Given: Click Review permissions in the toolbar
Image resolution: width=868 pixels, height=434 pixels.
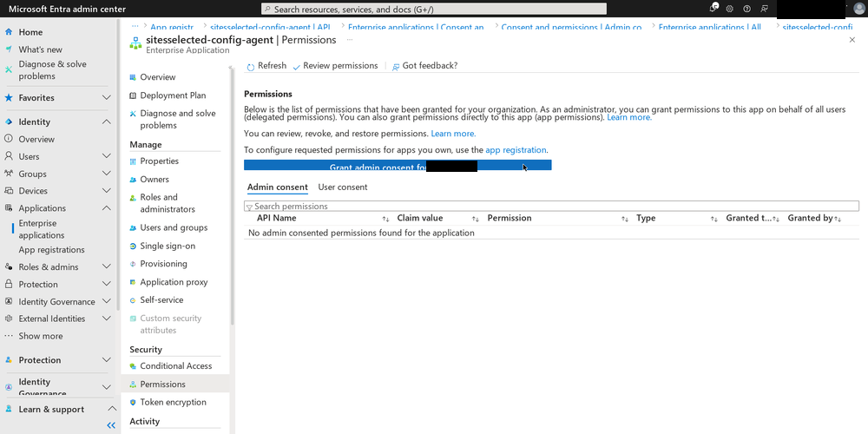Looking at the screenshot, I should (335, 66).
